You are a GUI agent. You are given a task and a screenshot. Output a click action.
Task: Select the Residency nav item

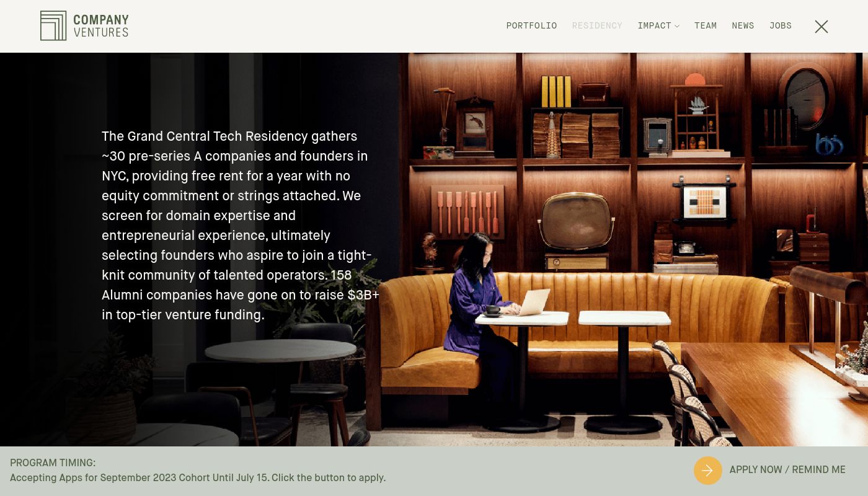(597, 25)
